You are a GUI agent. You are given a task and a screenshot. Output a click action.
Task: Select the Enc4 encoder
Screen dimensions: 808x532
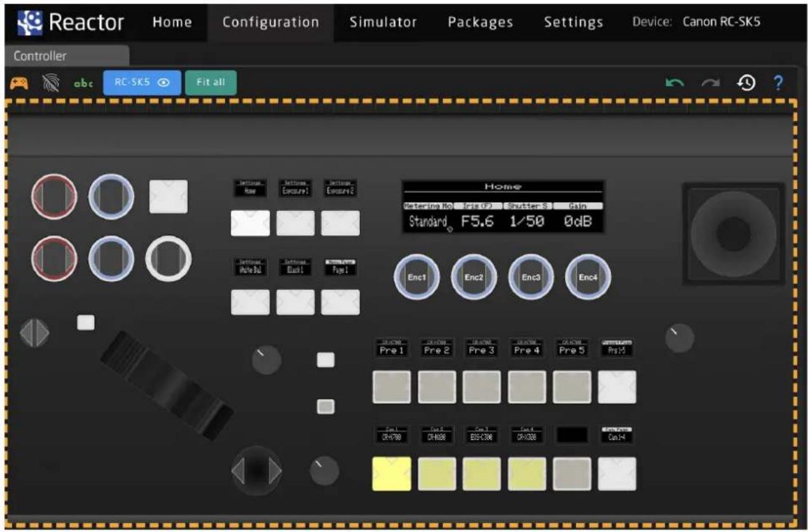(x=588, y=277)
